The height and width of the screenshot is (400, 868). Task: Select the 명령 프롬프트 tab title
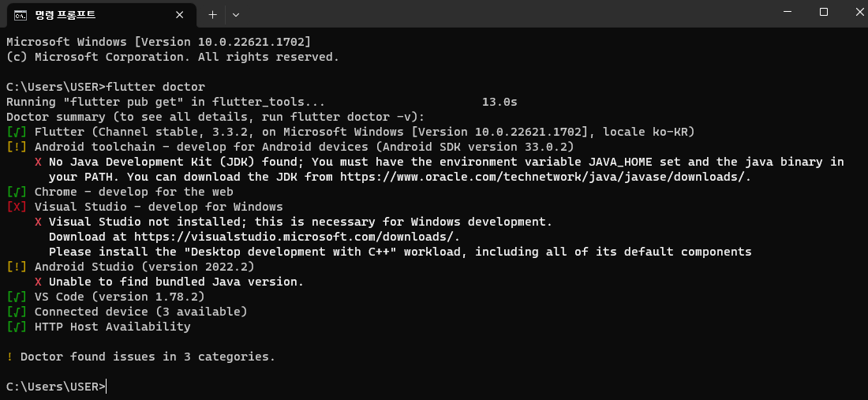coord(65,15)
